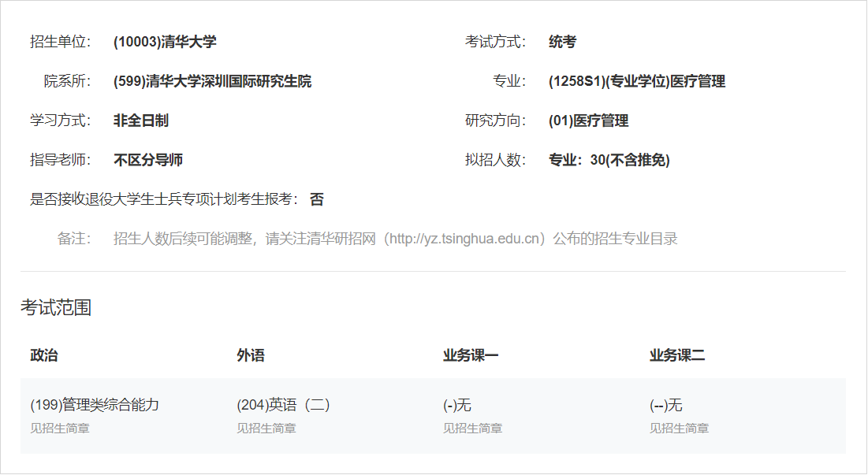
Task: Click 见招生简章 under 英语（二）
Action: [x=266, y=429]
